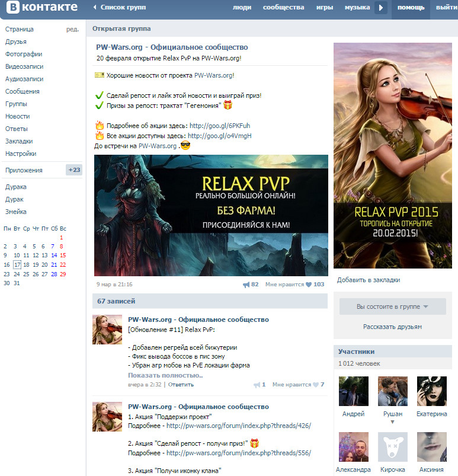This screenshot has width=458, height=476.
Task: Click Рассказать друзьям
Action: (x=392, y=327)
